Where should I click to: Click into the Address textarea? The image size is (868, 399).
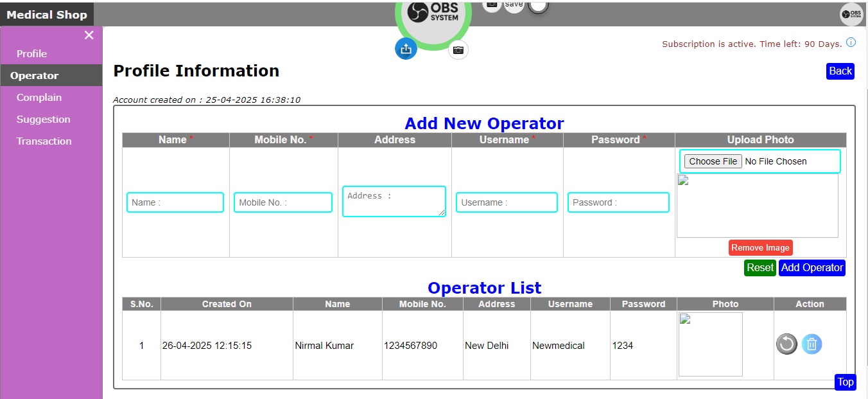(x=394, y=201)
